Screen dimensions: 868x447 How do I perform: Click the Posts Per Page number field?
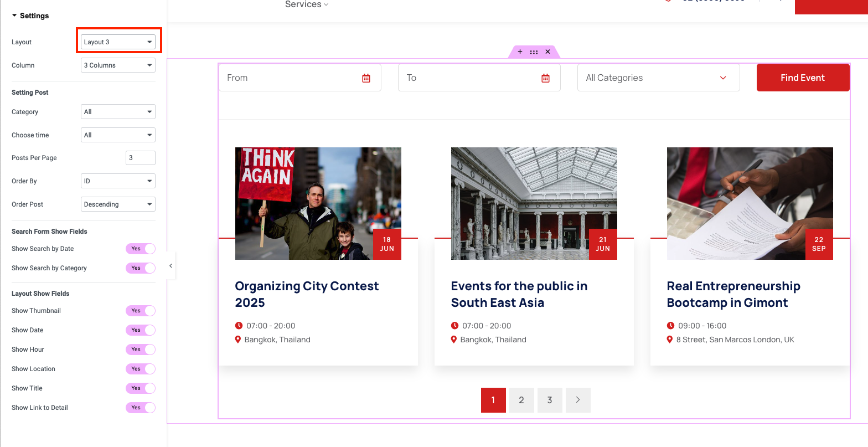pyautogui.click(x=140, y=158)
